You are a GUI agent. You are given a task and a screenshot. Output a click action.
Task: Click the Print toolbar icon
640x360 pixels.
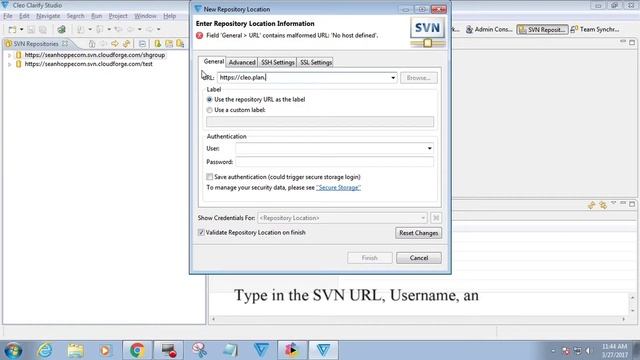pos(42,29)
